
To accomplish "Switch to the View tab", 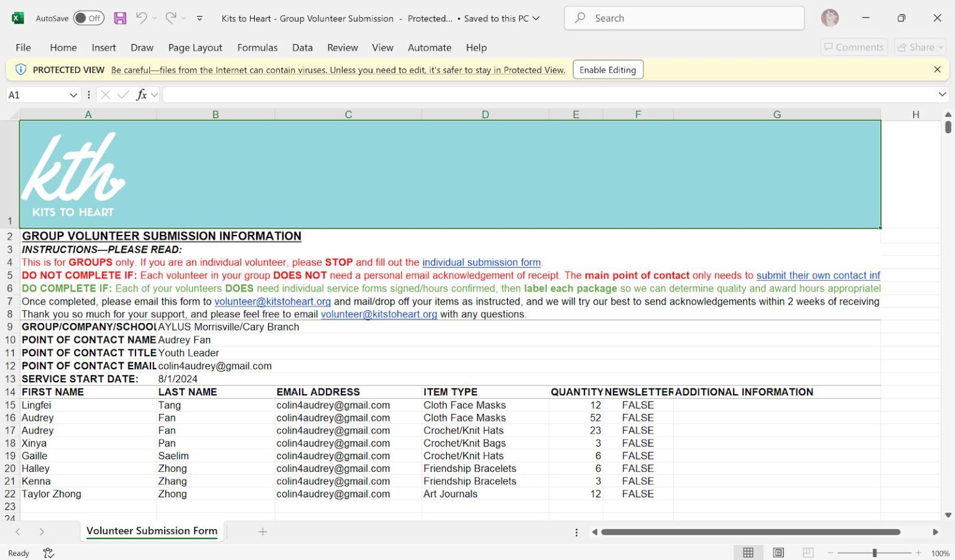I will point(382,47).
